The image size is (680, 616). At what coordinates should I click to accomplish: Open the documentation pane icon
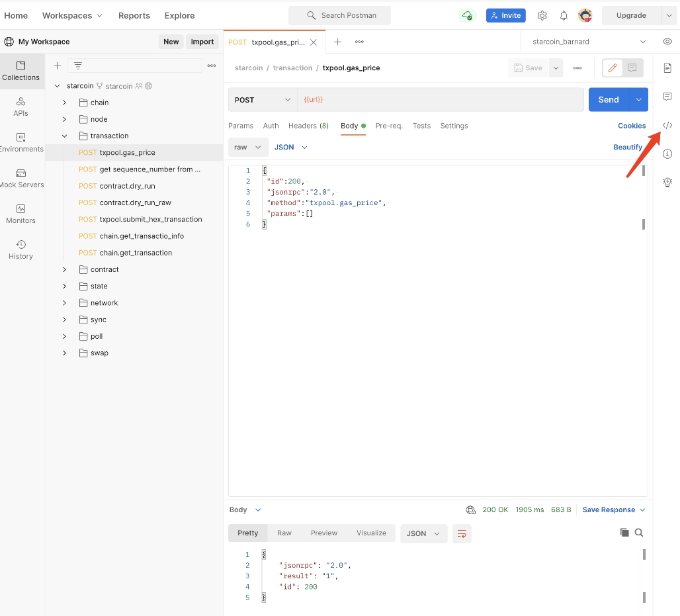667,67
